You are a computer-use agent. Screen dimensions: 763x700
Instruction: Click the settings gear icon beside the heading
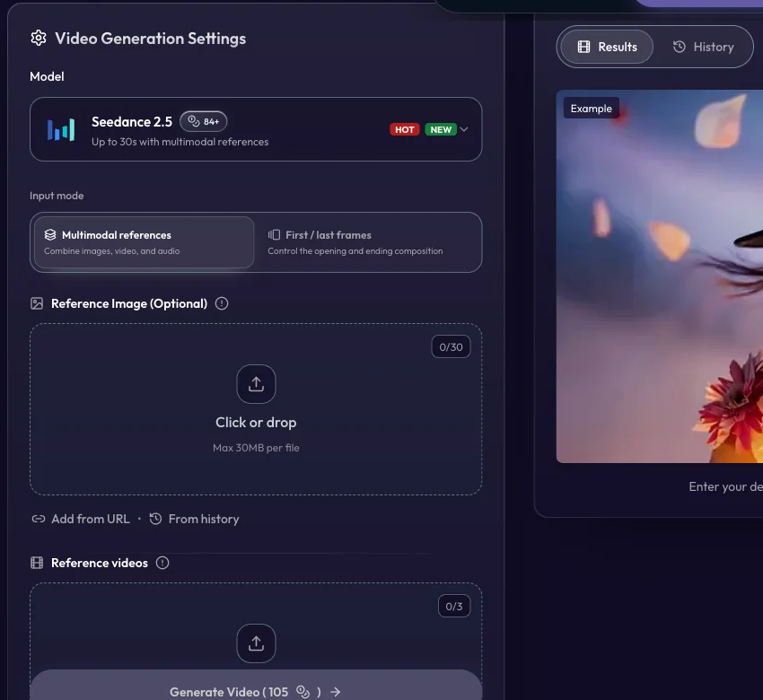click(x=39, y=38)
